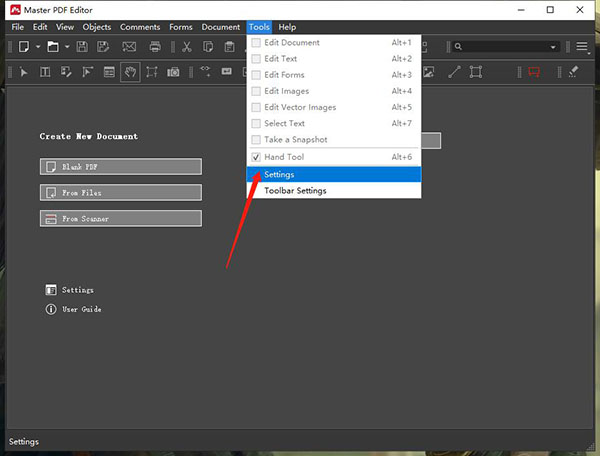Open the User Guide link
This screenshot has height=456, width=600.
[x=81, y=309]
